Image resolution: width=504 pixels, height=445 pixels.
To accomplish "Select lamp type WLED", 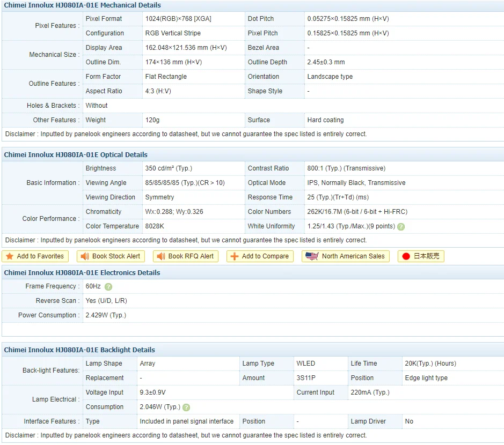I will [306, 364].
